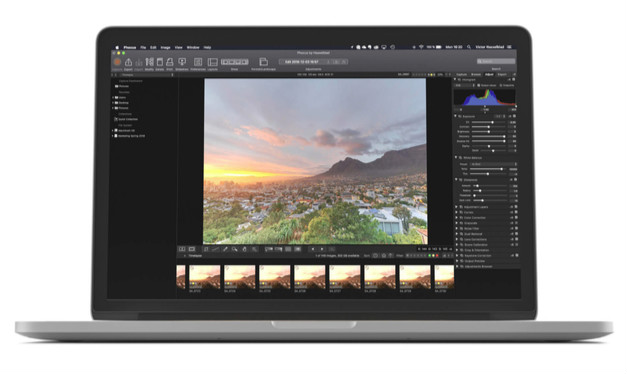Open the Image menu in menu bar
627x374 pixels.
pyautogui.click(x=166, y=48)
